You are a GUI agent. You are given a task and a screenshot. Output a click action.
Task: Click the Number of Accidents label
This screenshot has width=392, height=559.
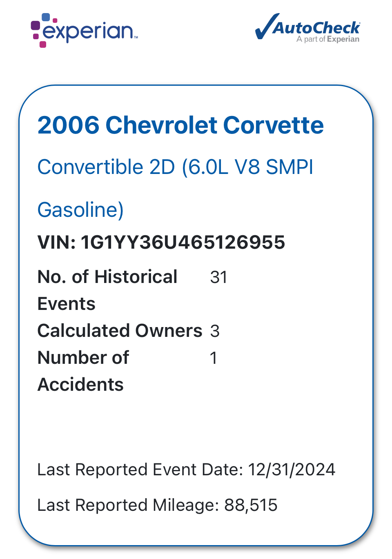[83, 371]
